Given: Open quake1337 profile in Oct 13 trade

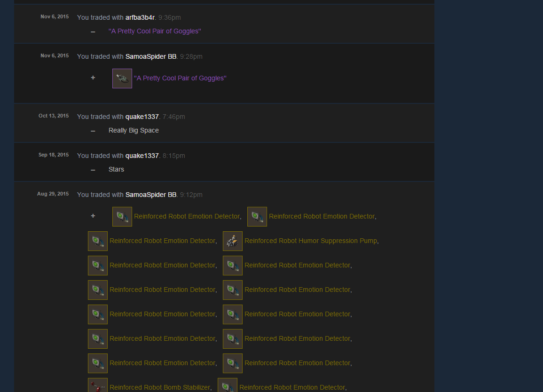Looking at the screenshot, I should click(x=142, y=117).
